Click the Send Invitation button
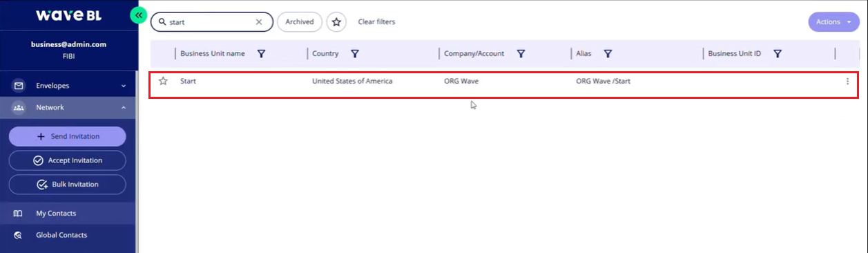Viewport: 868px width, 253px height. (x=68, y=136)
